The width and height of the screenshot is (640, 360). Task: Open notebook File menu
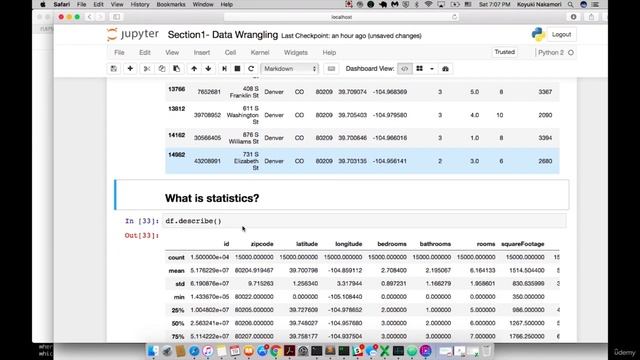pyautogui.click(x=119, y=52)
